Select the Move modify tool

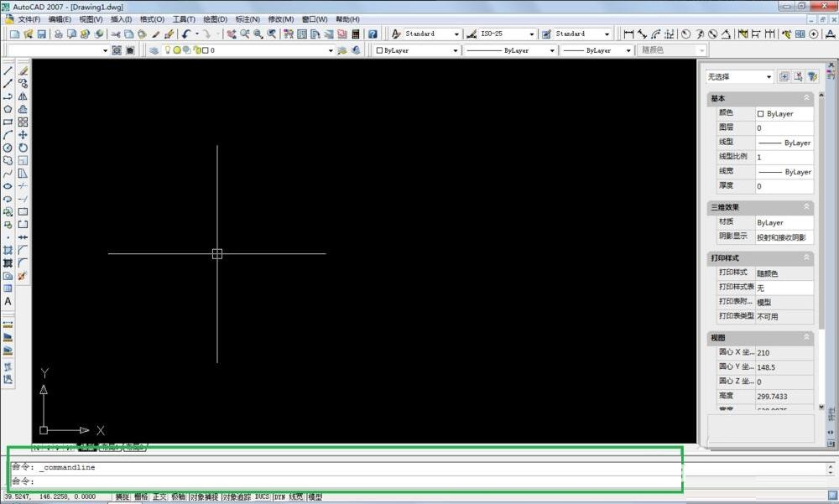point(23,135)
